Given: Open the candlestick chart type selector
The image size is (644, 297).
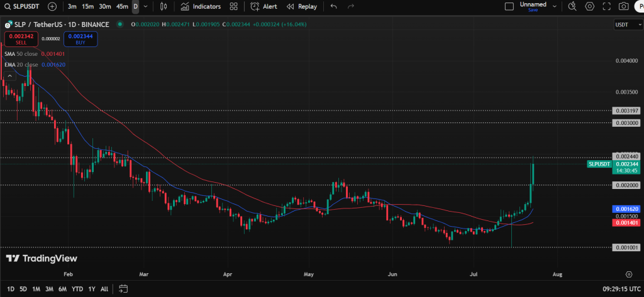Looking at the screenshot, I should pyautogui.click(x=164, y=6).
